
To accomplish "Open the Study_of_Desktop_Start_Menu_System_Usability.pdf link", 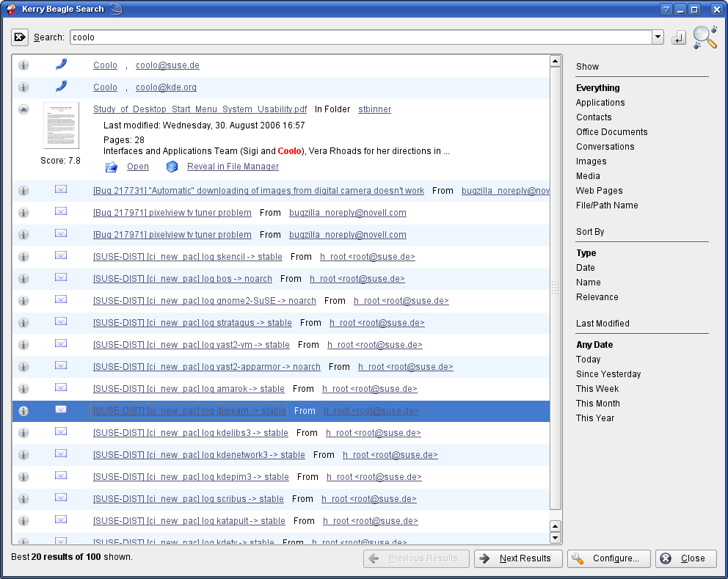I will [200, 109].
